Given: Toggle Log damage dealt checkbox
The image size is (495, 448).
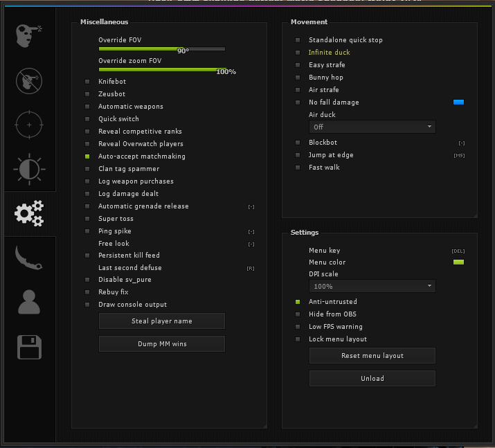Looking at the screenshot, I should pyautogui.click(x=87, y=194).
